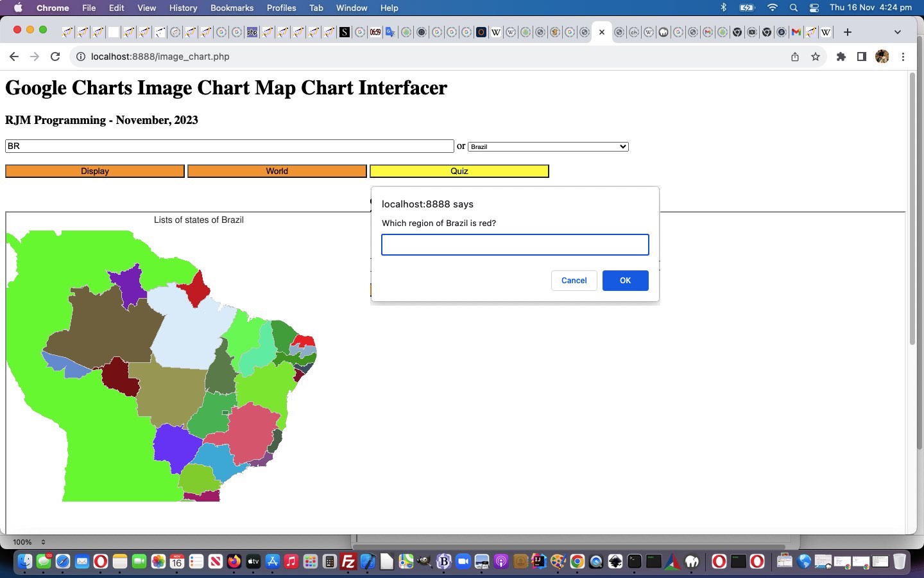The image size is (924, 578).
Task: Open the Bookmarks menu
Action: [x=232, y=8]
